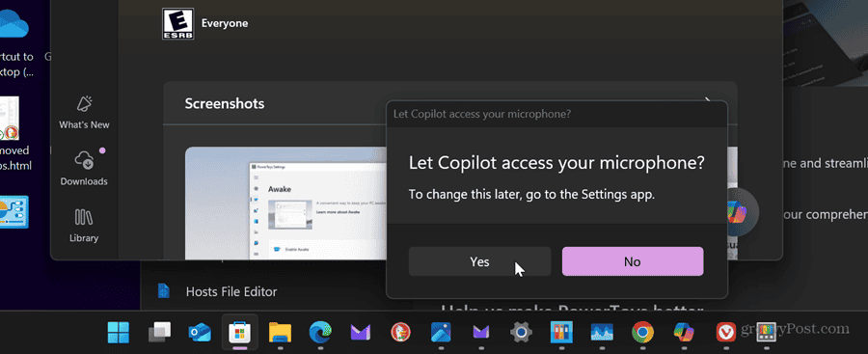The image size is (868, 354).
Task: Open Downloads in Microsoft Store sidebar
Action: coord(84,169)
